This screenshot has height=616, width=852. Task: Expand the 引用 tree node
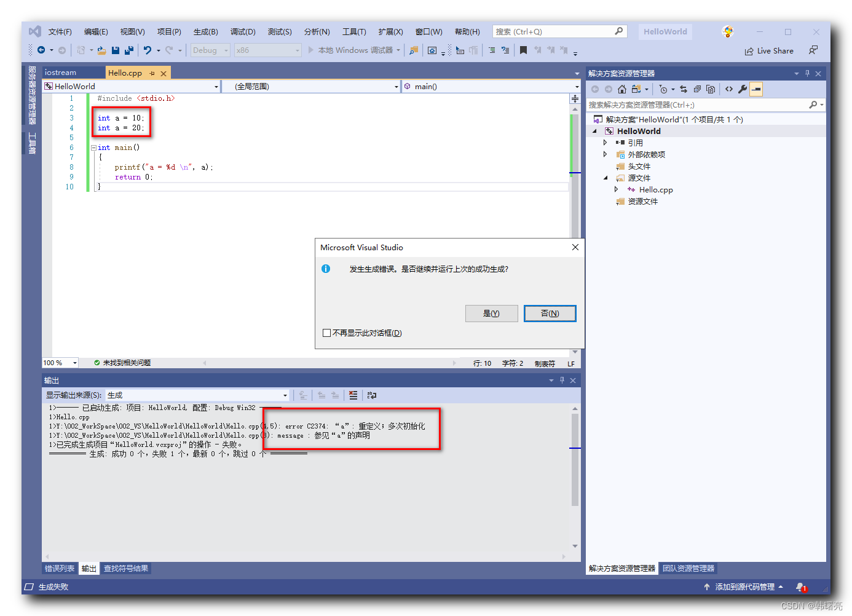point(605,143)
